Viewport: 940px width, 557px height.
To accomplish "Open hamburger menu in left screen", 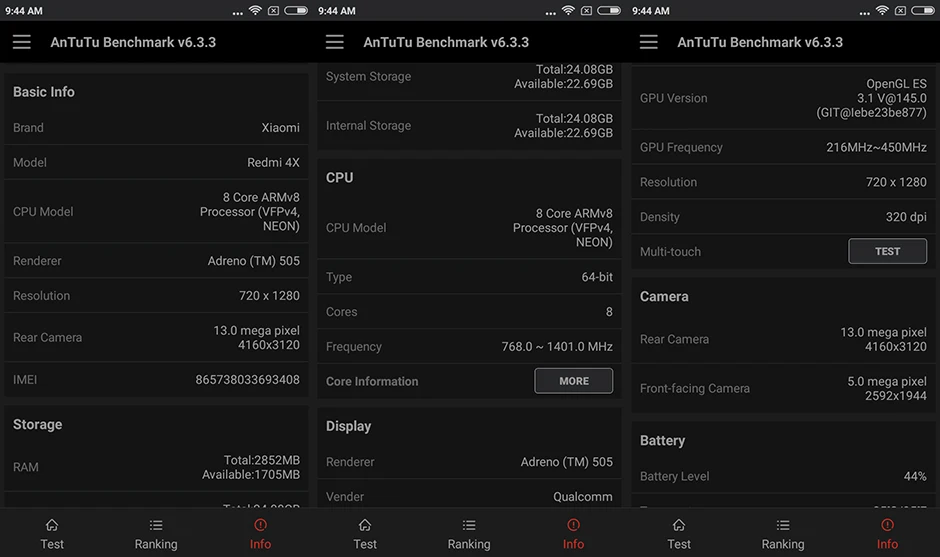I will point(22,42).
